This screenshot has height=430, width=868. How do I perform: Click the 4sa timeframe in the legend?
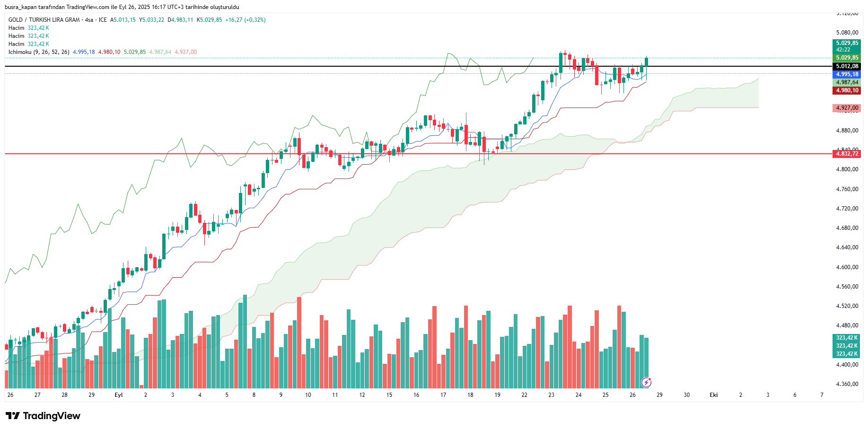pos(89,20)
